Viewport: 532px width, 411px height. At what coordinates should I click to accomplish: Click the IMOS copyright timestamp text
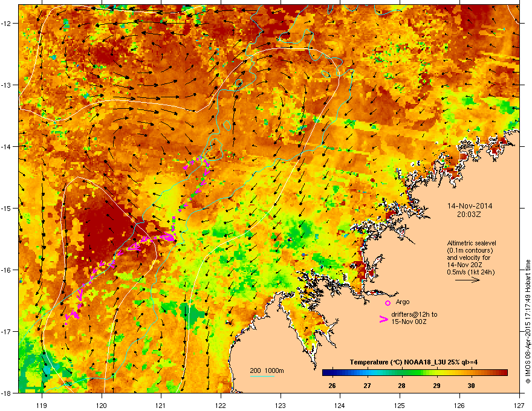(528, 321)
